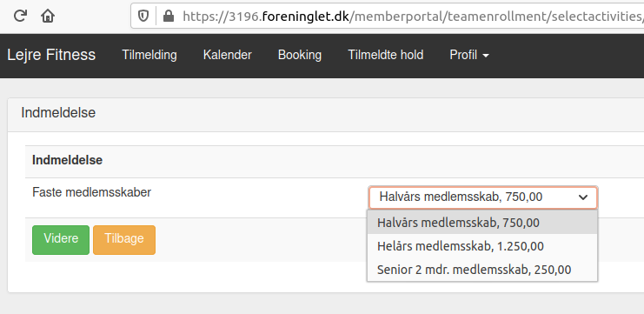Open the Booking navigation item

pos(300,55)
